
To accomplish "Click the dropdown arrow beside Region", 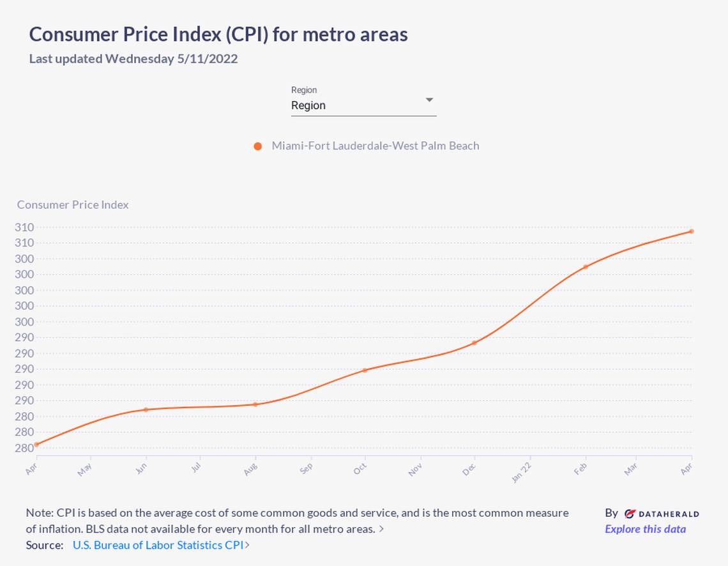I will pyautogui.click(x=430, y=100).
